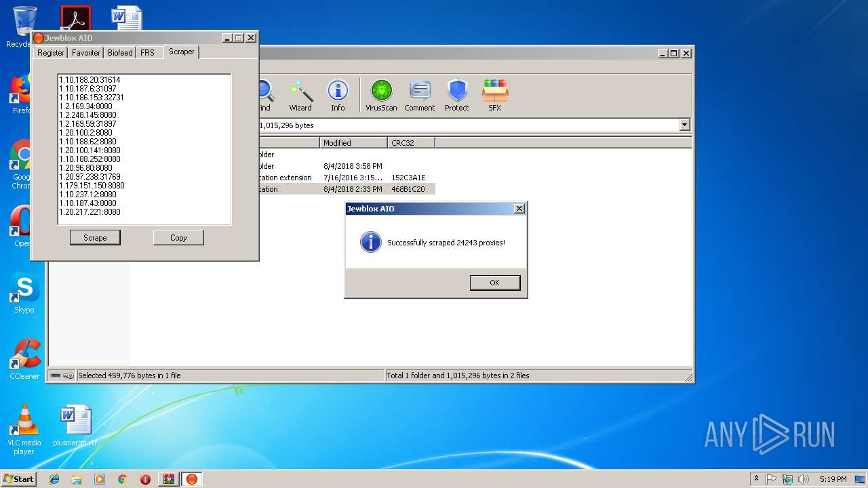
Task: Click the clock showing 5:19 PM
Action: (833, 479)
